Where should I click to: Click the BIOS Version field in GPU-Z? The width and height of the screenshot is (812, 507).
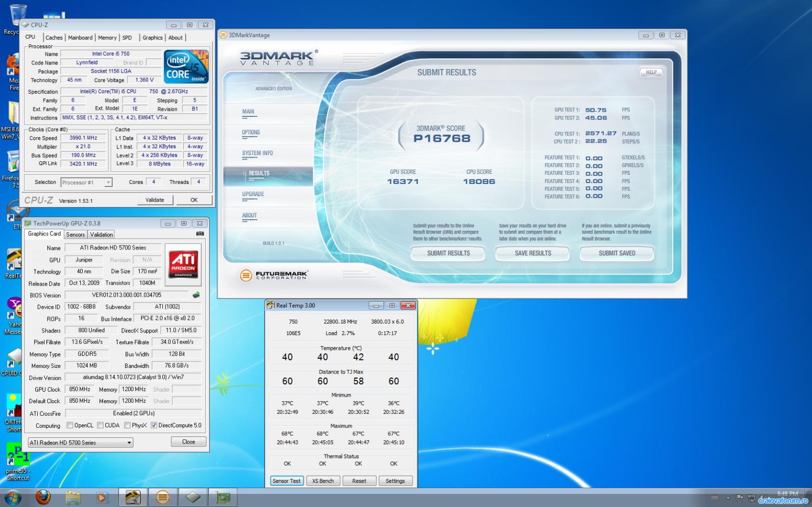pyautogui.click(x=127, y=295)
